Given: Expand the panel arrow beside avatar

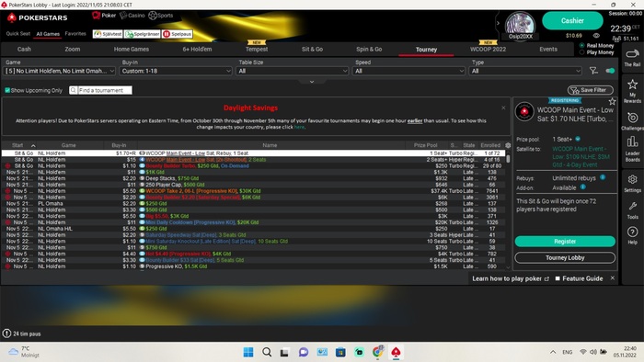Looking at the screenshot, I should point(498,23).
